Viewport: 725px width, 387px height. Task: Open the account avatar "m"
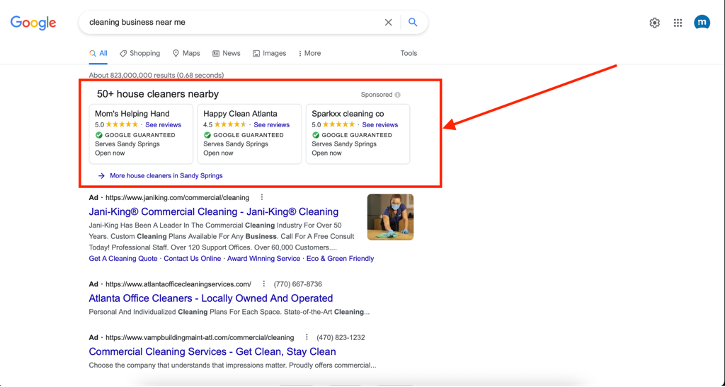[x=702, y=23]
